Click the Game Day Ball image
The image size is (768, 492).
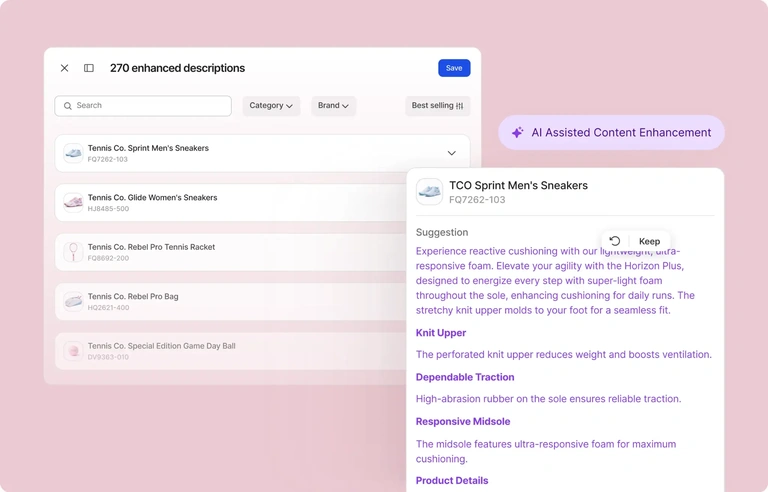(73, 351)
